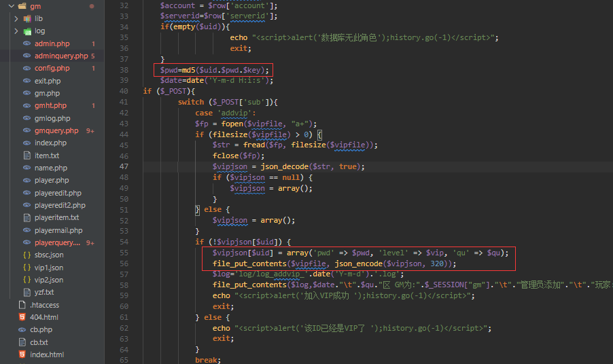This screenshot has width=613, height=364.
Task: Open cb.txt file
Action: point(39,342)
